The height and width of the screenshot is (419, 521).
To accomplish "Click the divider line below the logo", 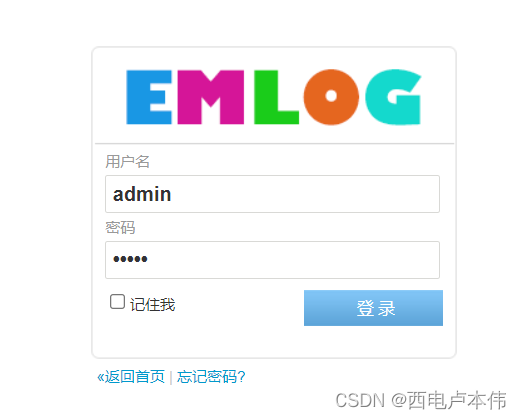I will (274, 144).
